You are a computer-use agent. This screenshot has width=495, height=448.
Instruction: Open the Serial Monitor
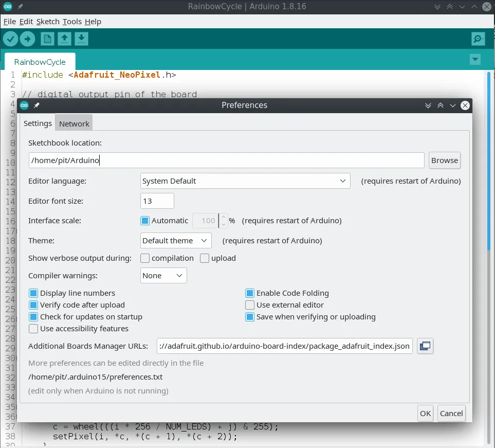pos(478,39)
